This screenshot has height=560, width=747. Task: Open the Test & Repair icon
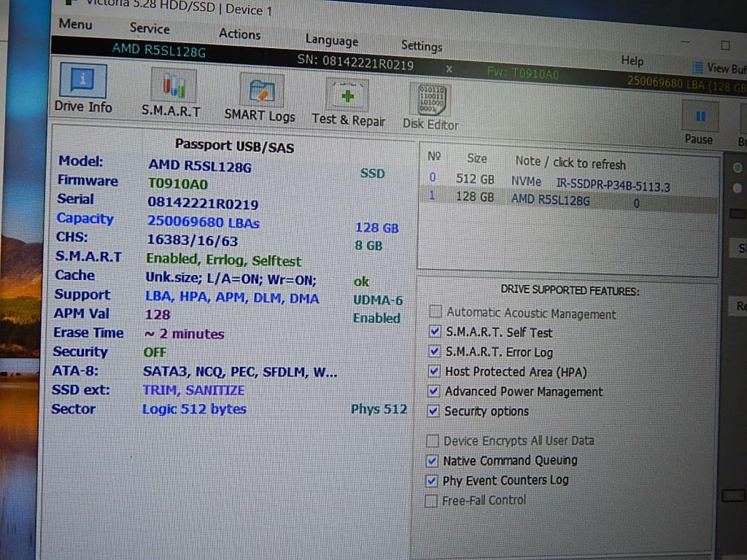[347, 96]
